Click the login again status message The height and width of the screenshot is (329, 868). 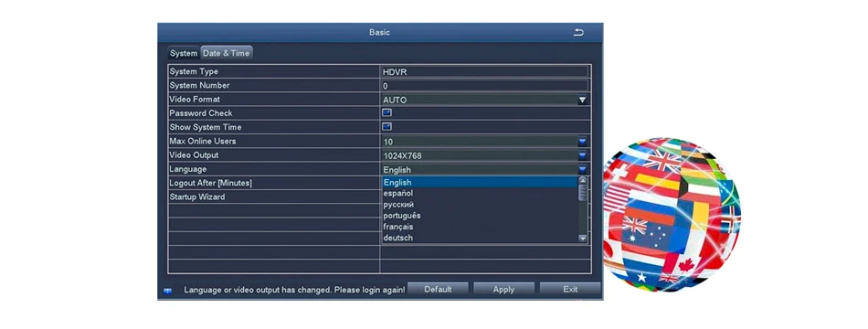coord(294,290)
